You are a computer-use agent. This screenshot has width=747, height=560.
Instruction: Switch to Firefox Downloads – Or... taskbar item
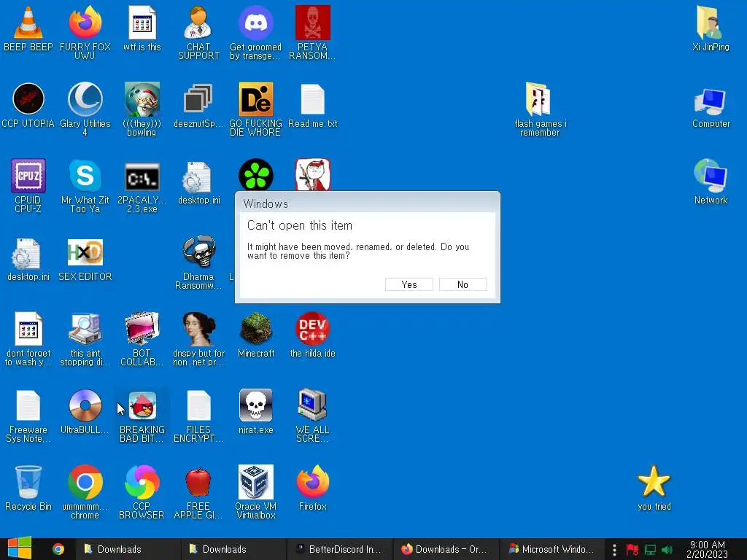click(x=446, y=549)
